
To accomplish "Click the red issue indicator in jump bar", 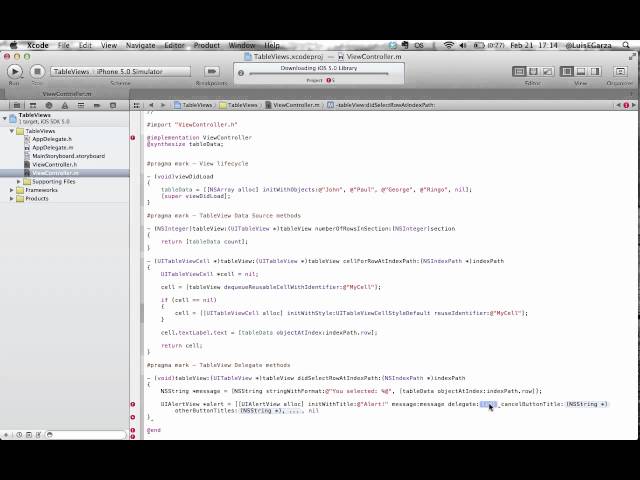I will tap(626, 105).
